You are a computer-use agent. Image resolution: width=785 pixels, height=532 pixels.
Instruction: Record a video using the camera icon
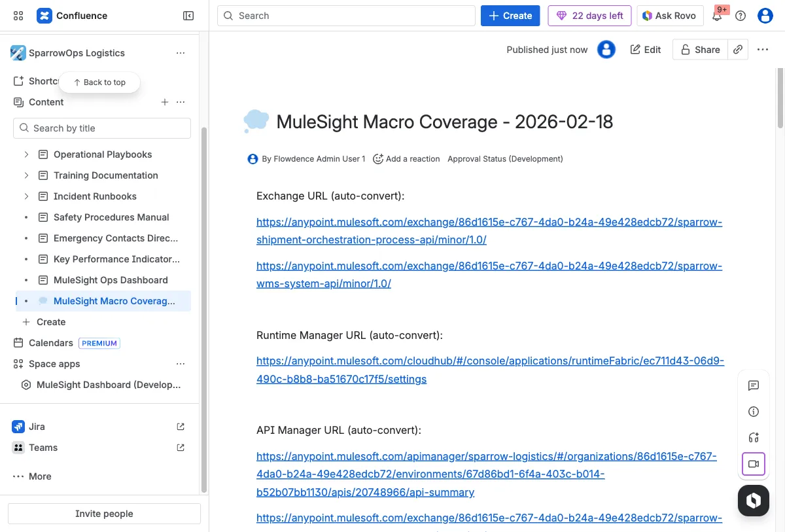coord(754,464)
